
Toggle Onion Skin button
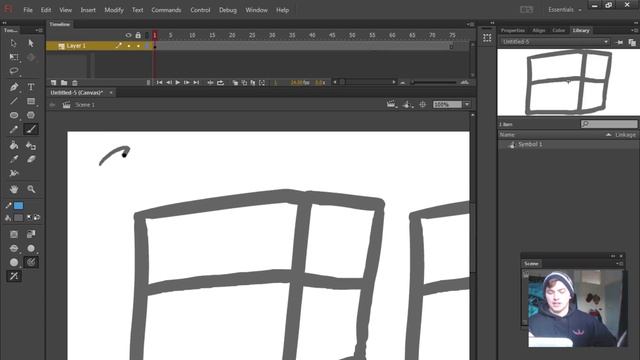pyautogui.click(x=236, y=82)
